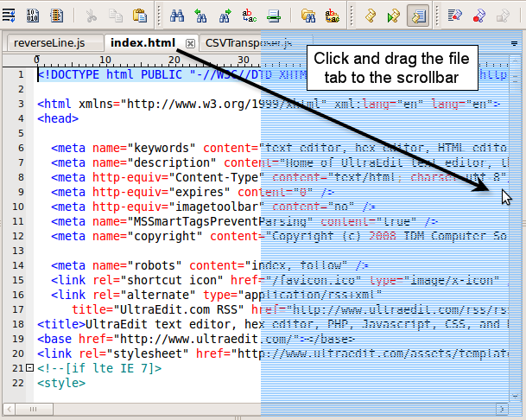Toggle word wrap toolbar icon
The width and height of the screenshot is (526, 420).
(x=9, y=15)
